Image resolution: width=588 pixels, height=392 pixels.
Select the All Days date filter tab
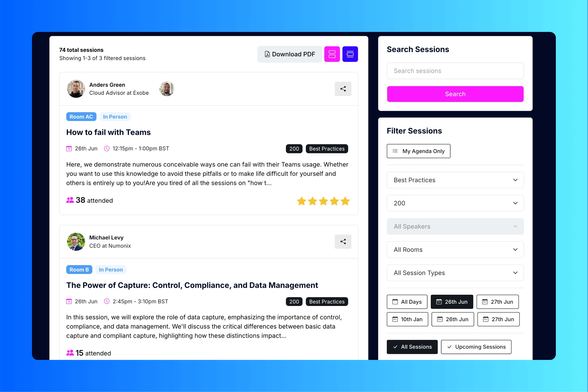click(407, 301)
